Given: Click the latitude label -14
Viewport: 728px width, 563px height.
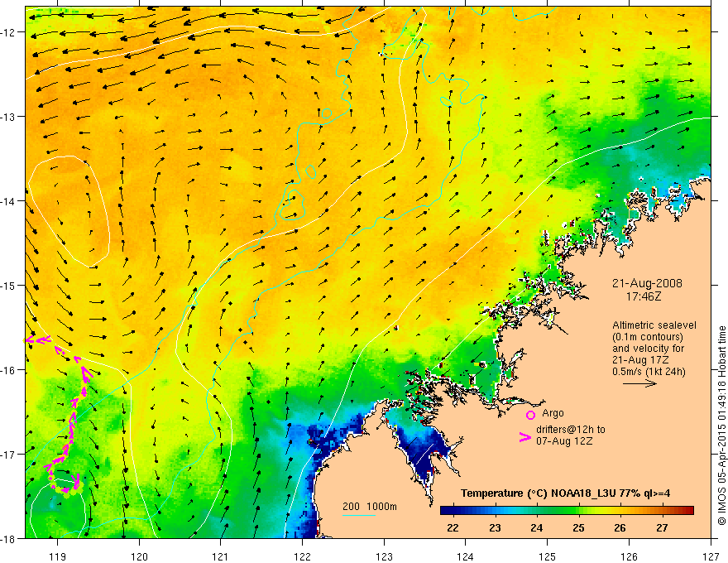Looking at the screenshot, I should [x=9, y=201].
